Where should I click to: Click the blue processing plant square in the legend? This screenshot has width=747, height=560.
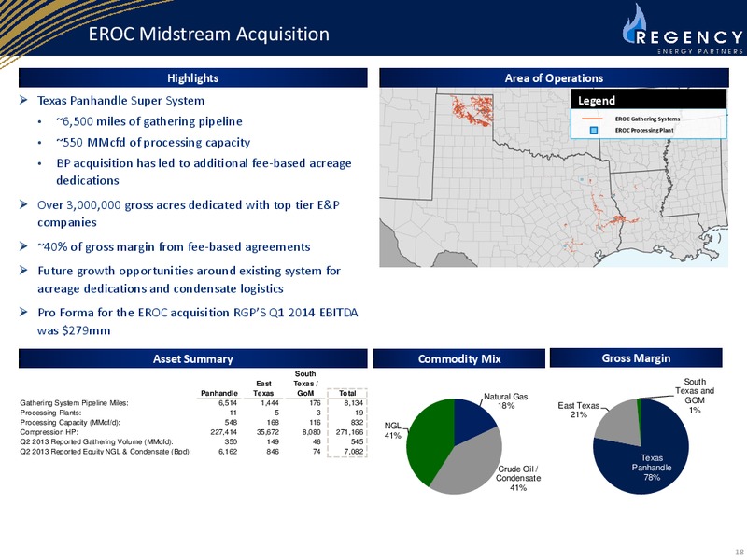594,130
